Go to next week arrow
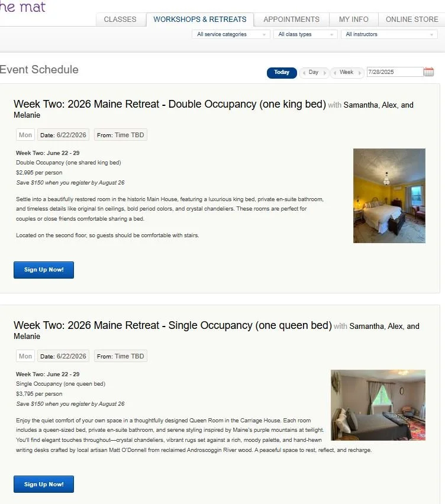 pos(359,73)
